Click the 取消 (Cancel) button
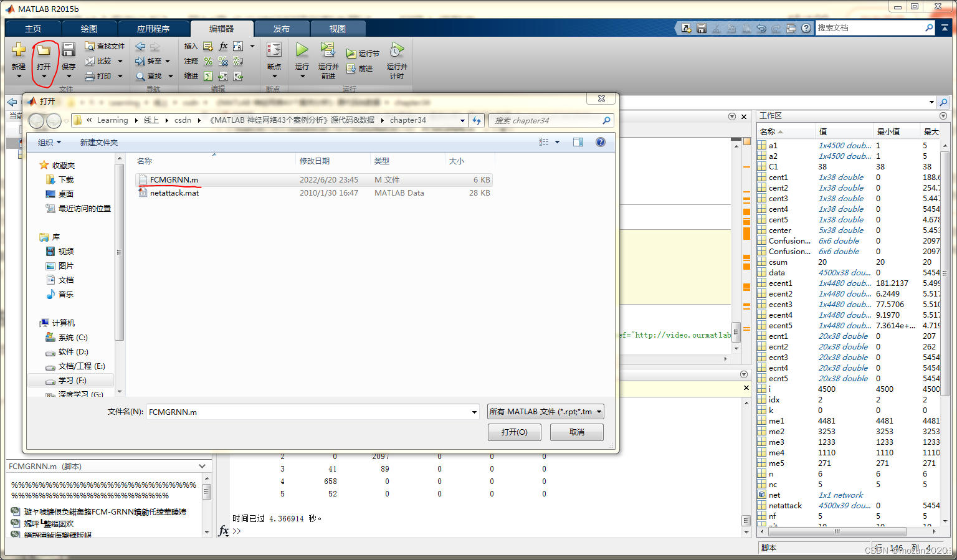 [577, 432]
